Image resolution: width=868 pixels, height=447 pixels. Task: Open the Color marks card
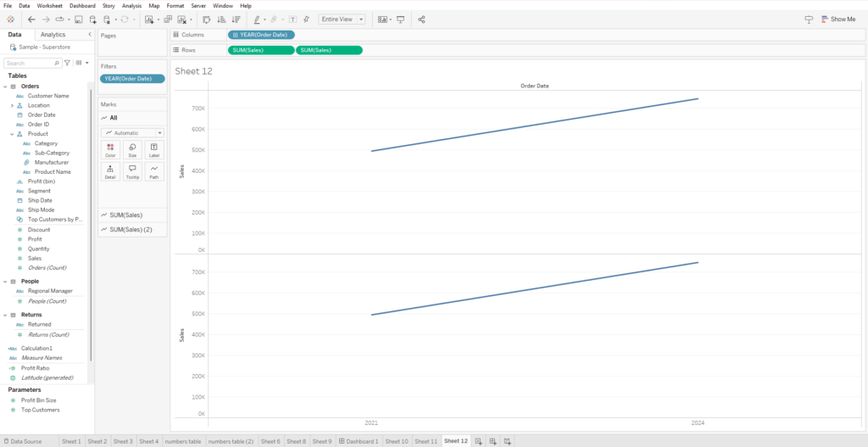[x=110, y=149]
